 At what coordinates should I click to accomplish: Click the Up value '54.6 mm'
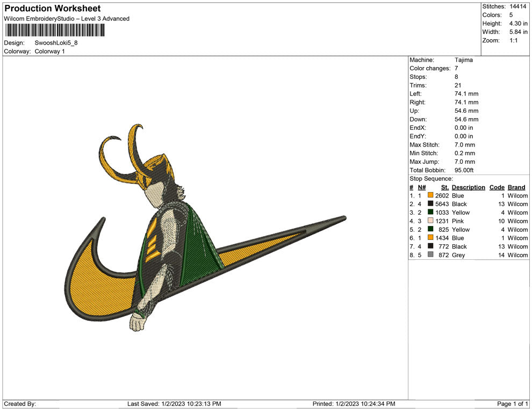[466, 111]
